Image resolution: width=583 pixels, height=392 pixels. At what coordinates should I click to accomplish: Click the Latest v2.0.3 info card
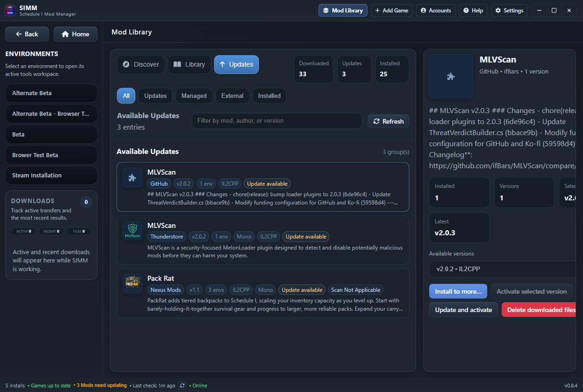[x=459, y=227]
